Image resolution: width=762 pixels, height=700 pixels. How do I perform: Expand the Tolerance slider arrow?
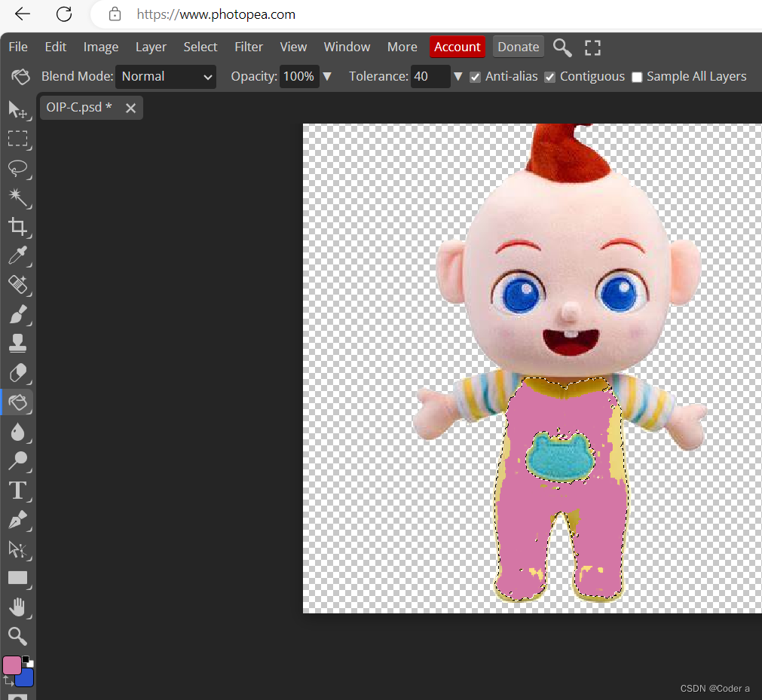click(458, 76)
